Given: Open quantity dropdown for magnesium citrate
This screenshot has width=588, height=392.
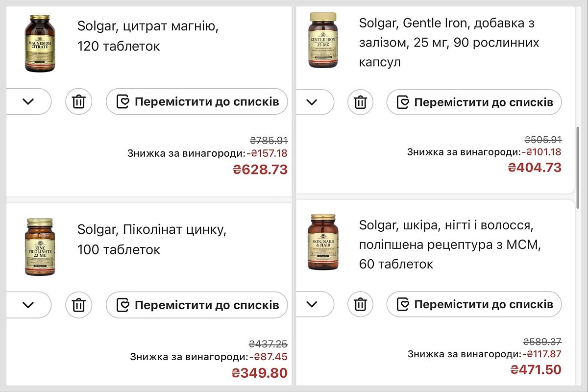Looking at the screenshot, I should pos(28,102).
